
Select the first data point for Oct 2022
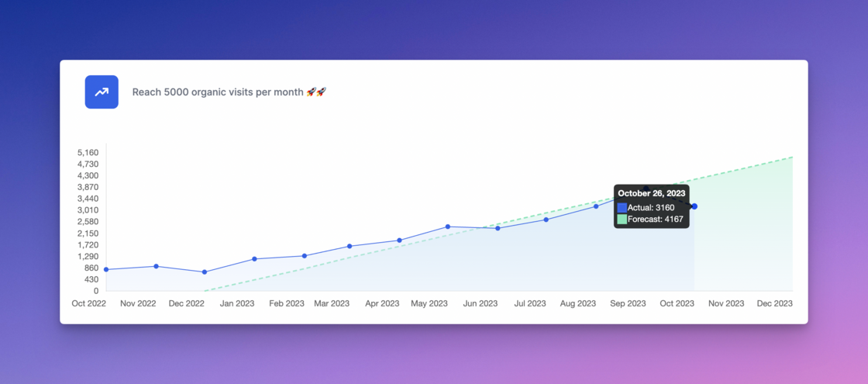(x=106, y=269)
